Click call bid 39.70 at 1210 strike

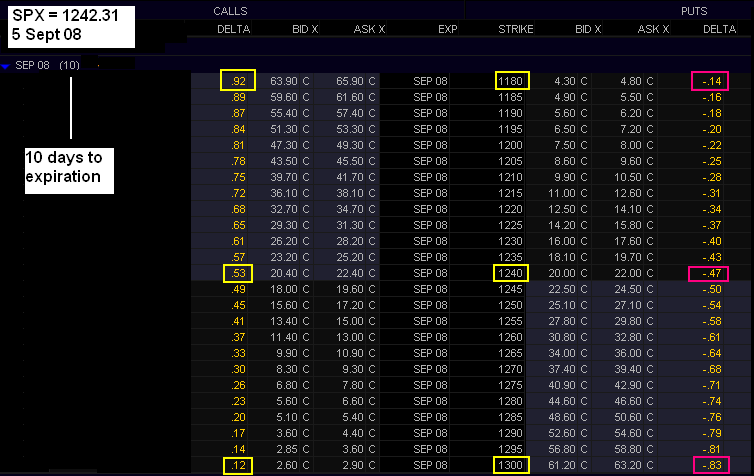(284, 177)
